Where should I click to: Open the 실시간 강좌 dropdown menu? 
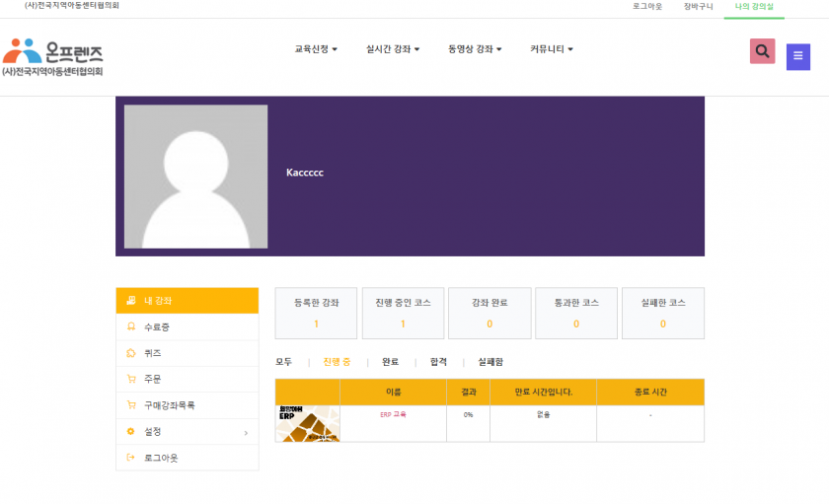point(393,49)
